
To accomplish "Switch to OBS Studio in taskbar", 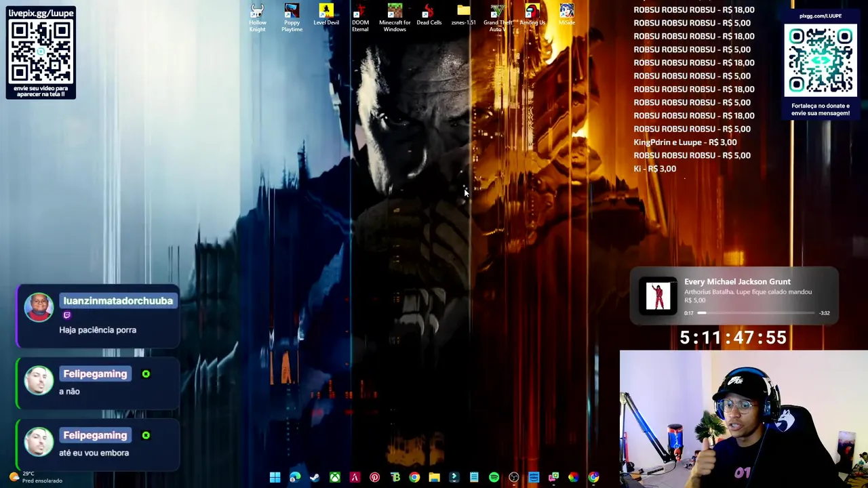I will [514, 477].
